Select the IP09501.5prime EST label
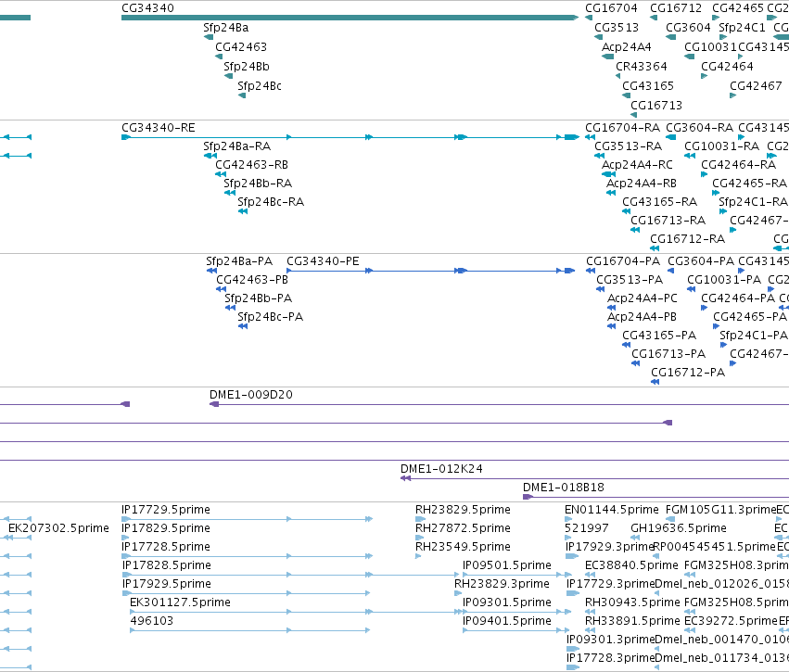This screenshot has height=672, width=789. point(507,565)
